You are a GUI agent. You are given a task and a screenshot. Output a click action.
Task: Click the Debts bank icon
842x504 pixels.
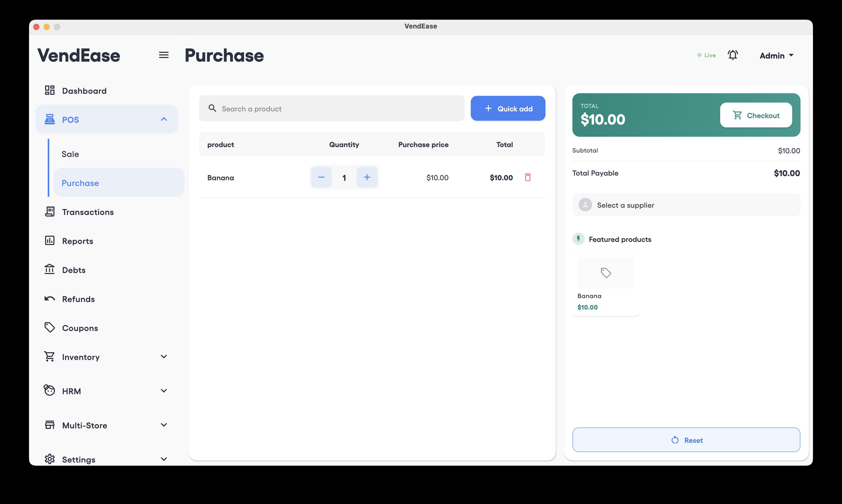click(x=50, y=270)
